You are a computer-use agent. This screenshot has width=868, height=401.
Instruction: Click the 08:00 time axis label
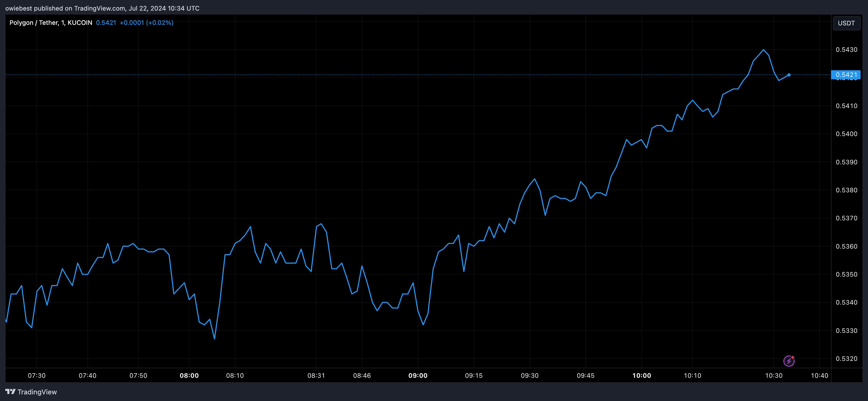tap(189, 375)
